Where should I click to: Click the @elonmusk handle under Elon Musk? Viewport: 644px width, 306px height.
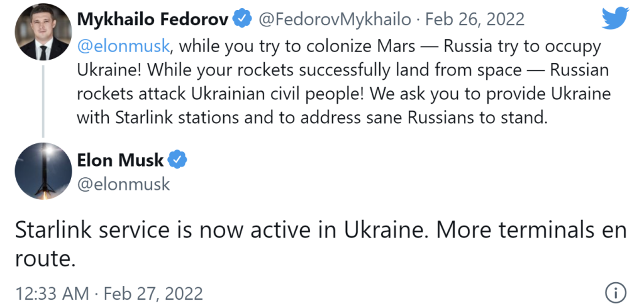123,183
